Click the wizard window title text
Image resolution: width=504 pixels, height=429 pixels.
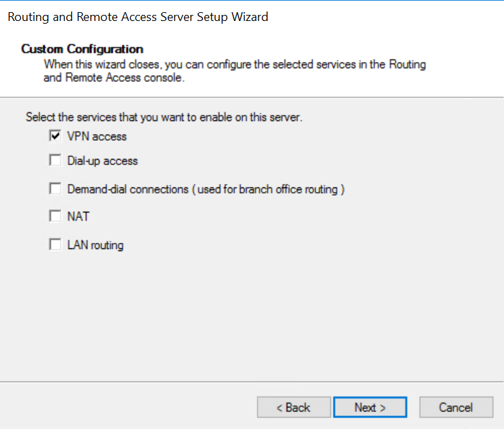pyautogui.click(x=138, y=17)
